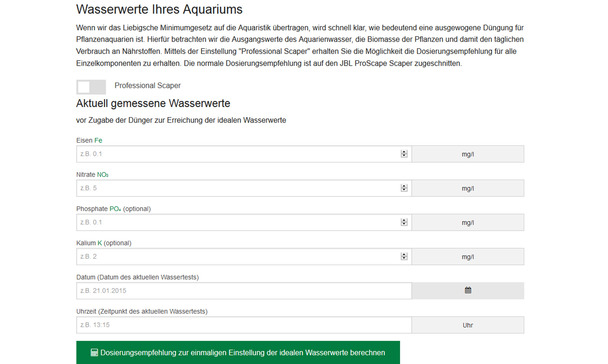Image resolution: width=608 pixels, height=364 pixels.
Task: Open the calendar icon for Datum
Action: point(468,290)
